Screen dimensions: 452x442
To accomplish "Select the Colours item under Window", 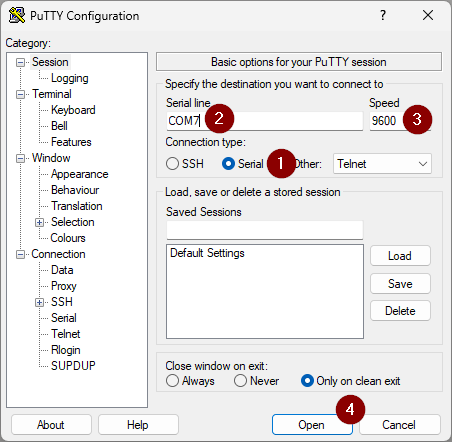I will [68, 238].
